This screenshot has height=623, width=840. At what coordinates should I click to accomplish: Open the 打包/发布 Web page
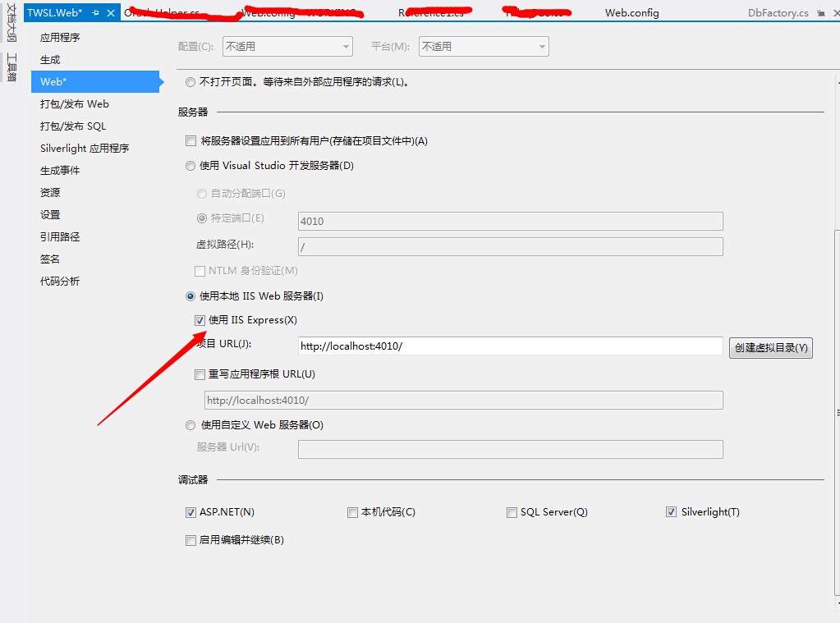coord(75,104)
